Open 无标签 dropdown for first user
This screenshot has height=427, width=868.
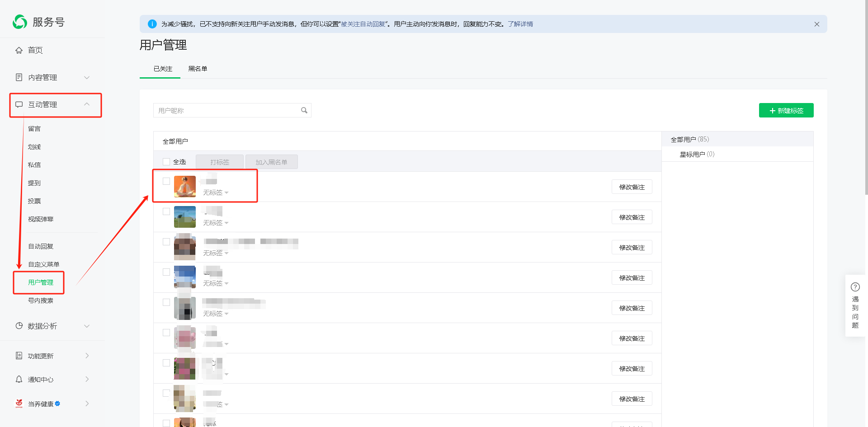pyautogui.click(x=216, y=192)
